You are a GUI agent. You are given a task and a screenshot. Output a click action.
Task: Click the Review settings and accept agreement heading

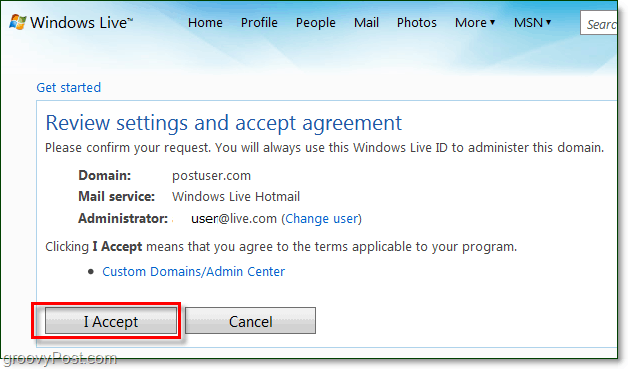point(223,123)
